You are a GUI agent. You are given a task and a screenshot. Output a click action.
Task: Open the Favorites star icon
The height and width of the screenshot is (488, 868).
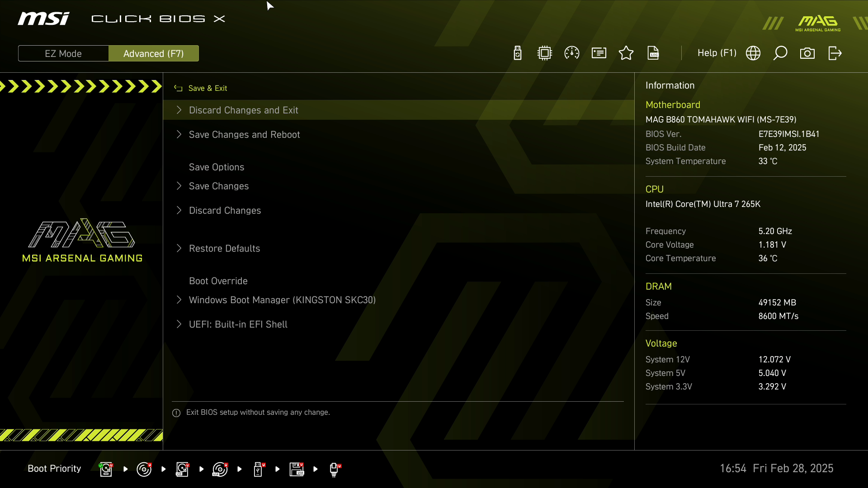pos(626,53)
